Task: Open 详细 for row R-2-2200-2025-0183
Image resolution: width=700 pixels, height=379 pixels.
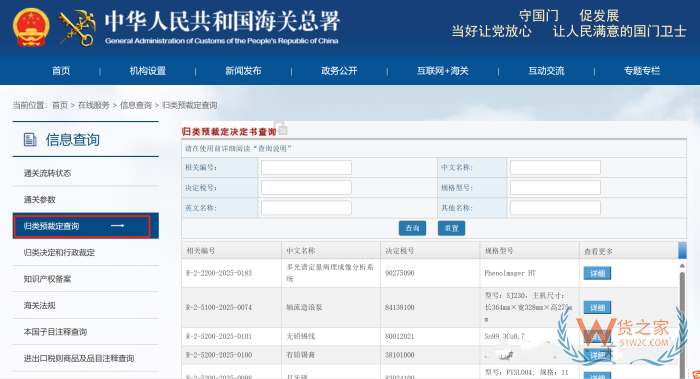Action: [597, 273]
